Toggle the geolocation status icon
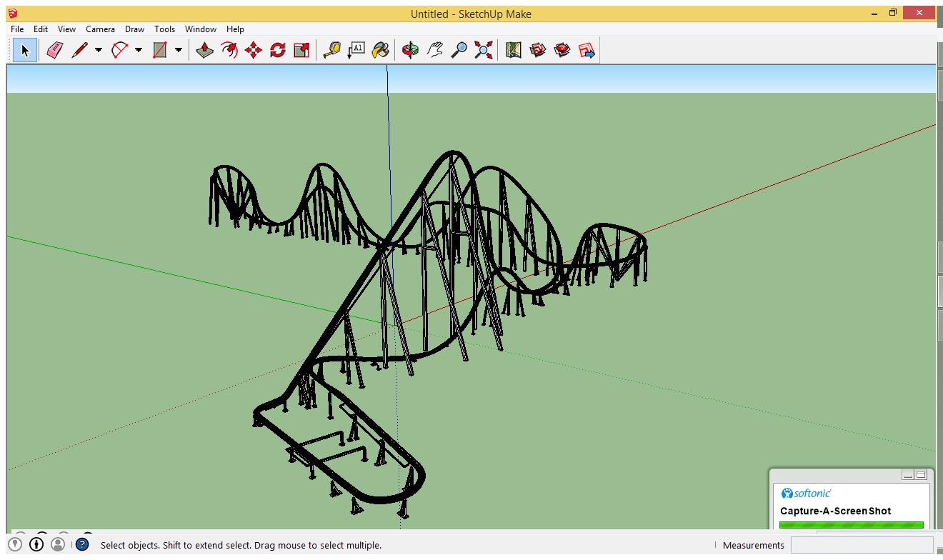Screen dimensions: 943x560 [16, 545]
